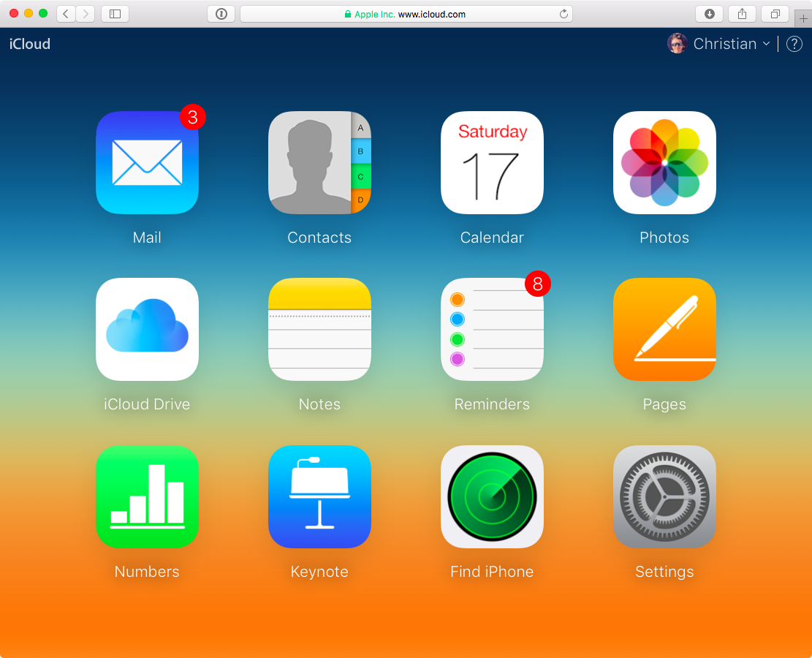Go back with Safari back arrow
The image size is (812, 658).
click(x=66, y=14)
